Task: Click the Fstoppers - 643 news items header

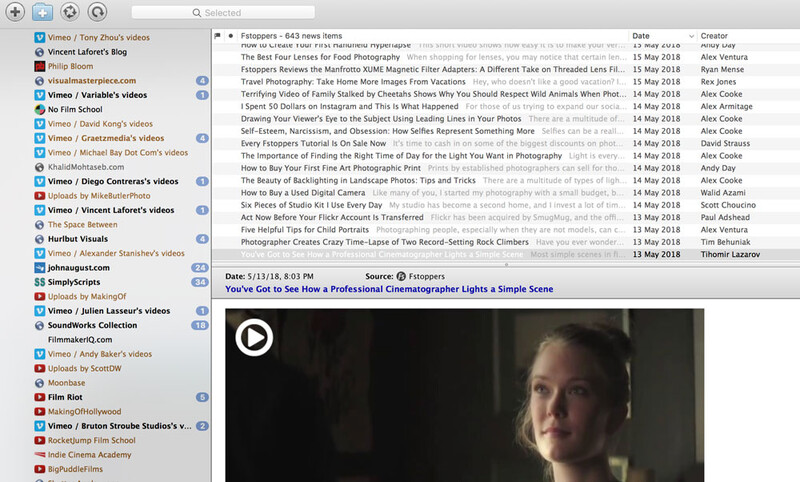Action: [x=291, y=36]
